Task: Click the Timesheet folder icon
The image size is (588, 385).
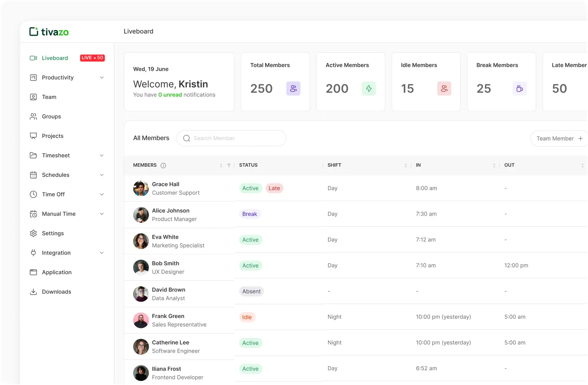Action: (x=33, y=156)
